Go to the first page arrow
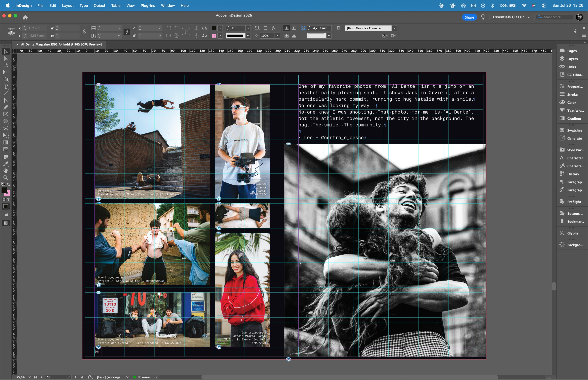This screenshot has width=588, height=380. (35, 377)
